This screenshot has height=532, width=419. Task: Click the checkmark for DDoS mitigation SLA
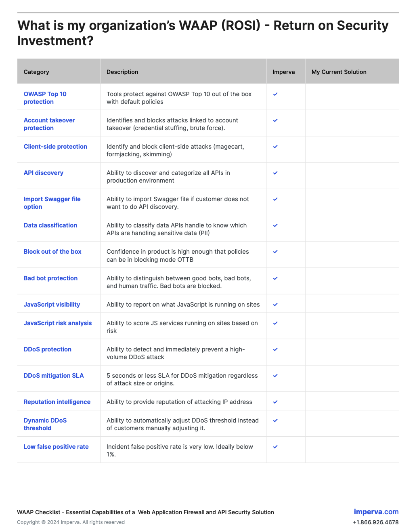[x=275, y=376]
